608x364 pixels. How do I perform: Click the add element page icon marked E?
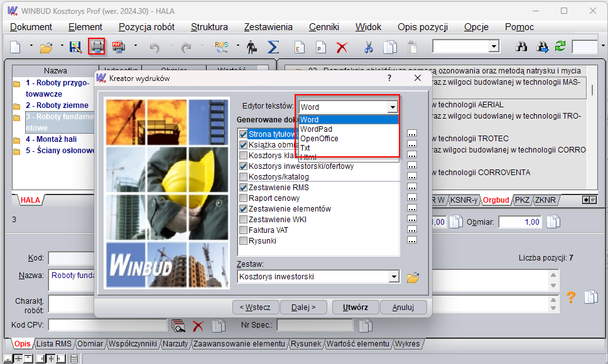click(x=300, y=47)
